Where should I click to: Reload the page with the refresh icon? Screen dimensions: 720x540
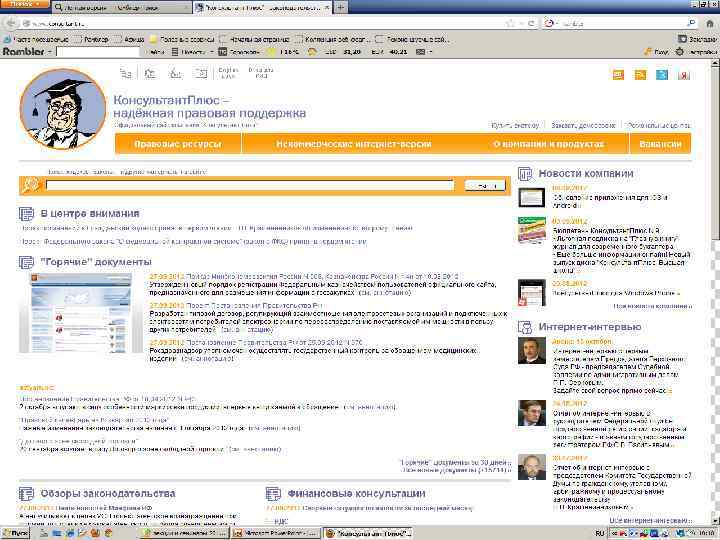(532, 23)
